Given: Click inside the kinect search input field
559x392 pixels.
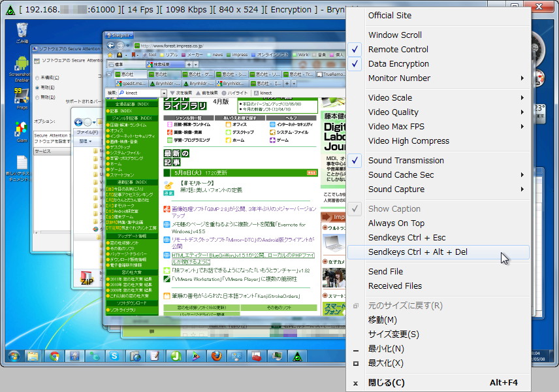Looking at the screenshot, I should point(138,93).
